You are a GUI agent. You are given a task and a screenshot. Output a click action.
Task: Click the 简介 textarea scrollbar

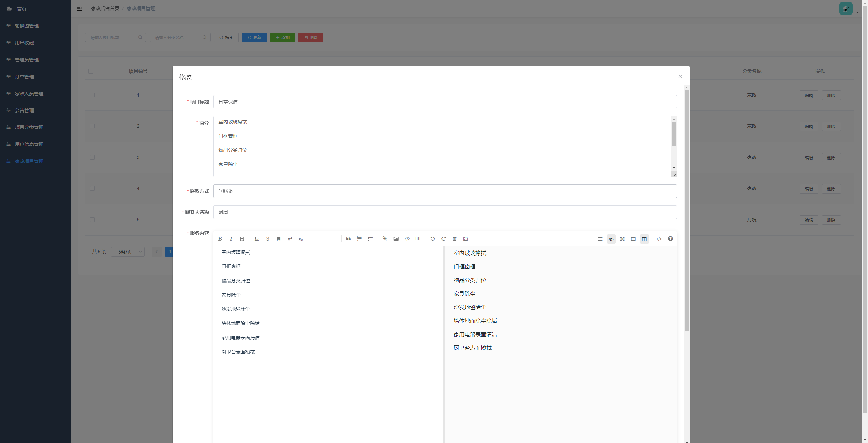coord(674,134)
